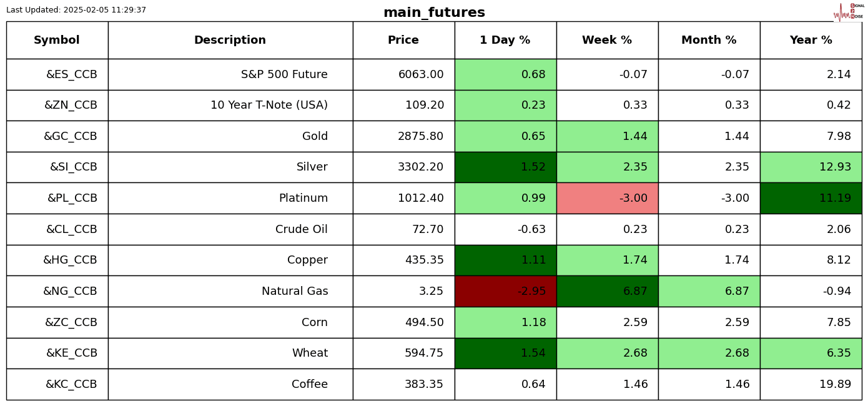Click the light red Platinum -3.00 cell
868x406 pixels.
click(607, 198)
